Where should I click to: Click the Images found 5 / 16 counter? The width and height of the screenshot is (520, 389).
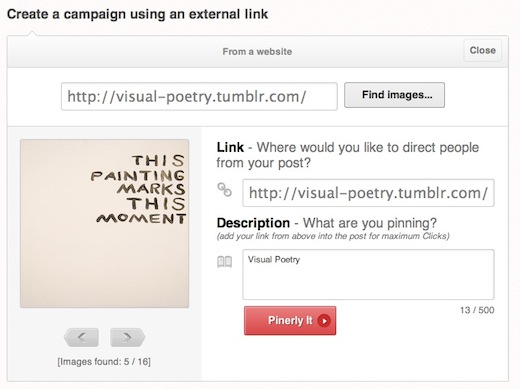pos(104,362)
